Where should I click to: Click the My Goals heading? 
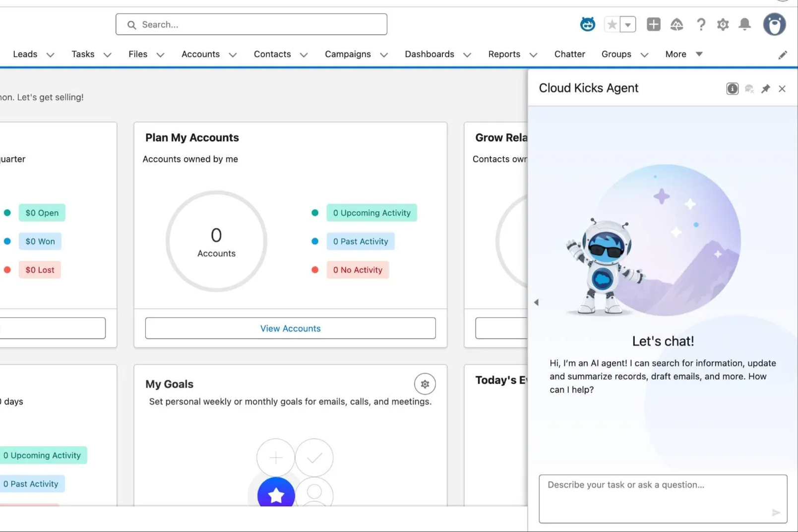[x=170, y=384]
